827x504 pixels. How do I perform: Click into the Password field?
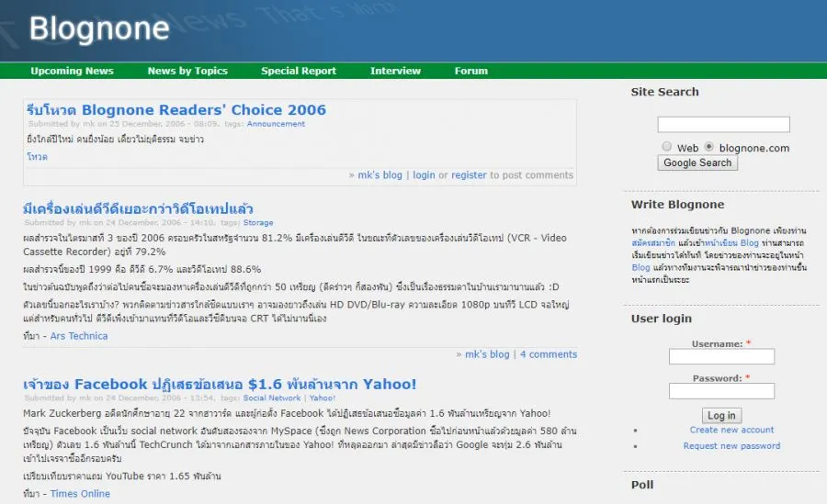pyautogui.click(x=721, y=391)
